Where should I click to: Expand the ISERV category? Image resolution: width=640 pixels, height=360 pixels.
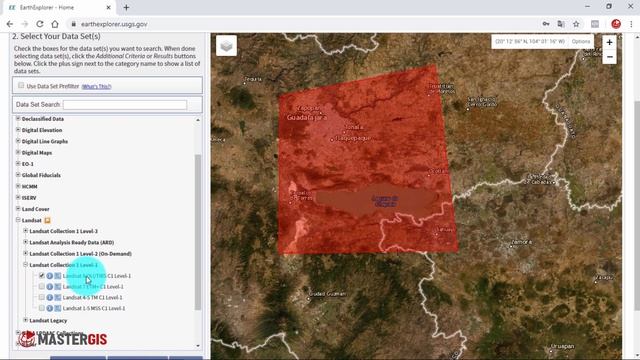18,197
